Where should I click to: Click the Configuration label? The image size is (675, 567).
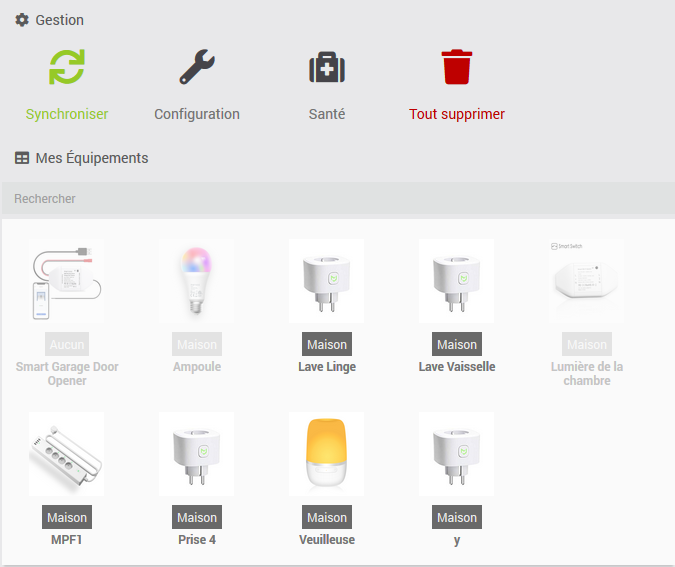coord(197,114)
